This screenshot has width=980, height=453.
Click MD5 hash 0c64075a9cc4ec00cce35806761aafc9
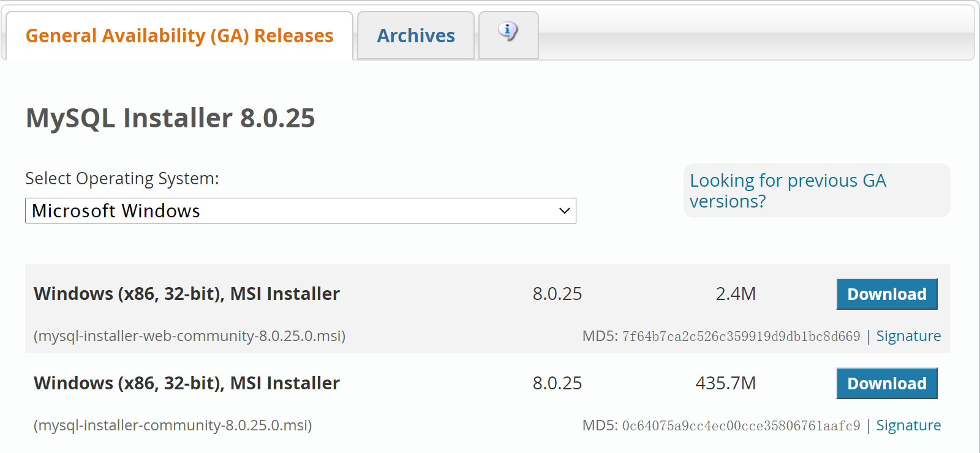tap(741, 425)
